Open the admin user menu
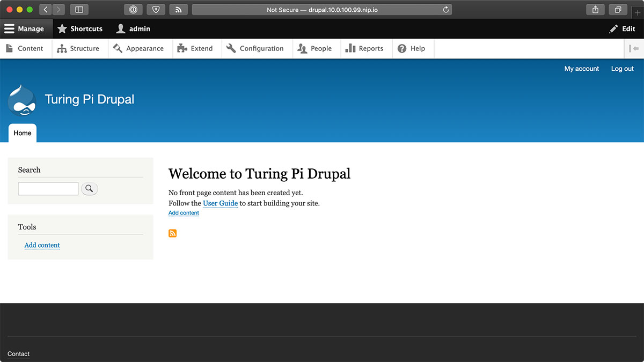 point(133,29)
